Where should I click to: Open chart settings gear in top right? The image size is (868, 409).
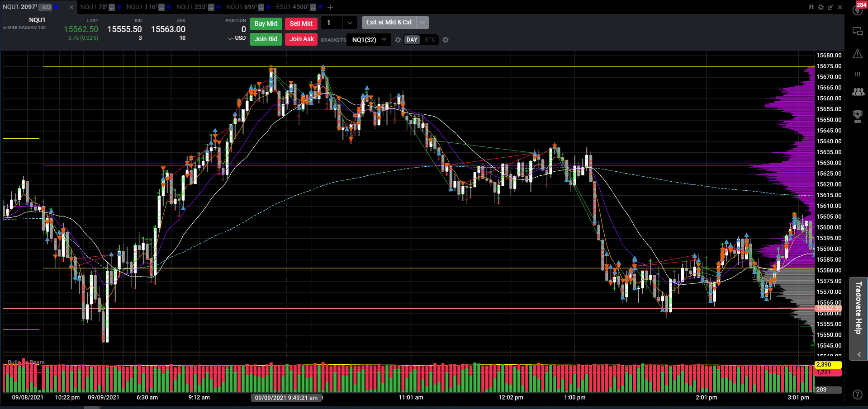pos(821,7)
